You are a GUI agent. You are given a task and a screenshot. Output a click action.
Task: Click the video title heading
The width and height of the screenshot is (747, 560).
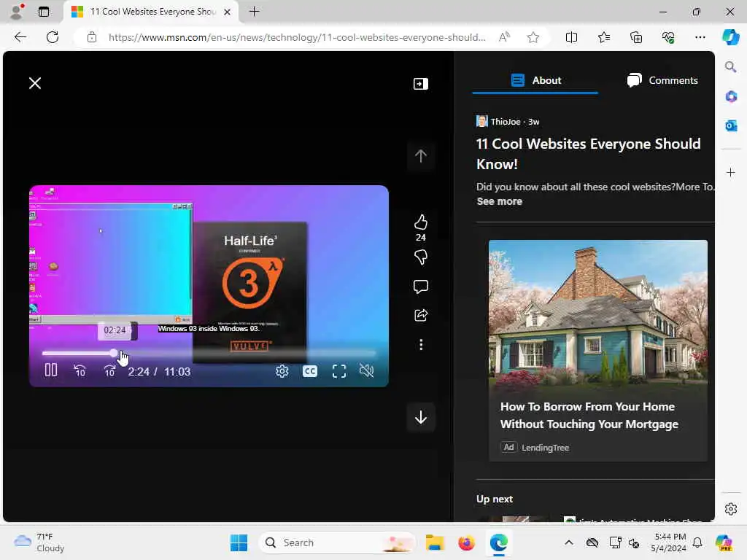click(x=589, y=154)
